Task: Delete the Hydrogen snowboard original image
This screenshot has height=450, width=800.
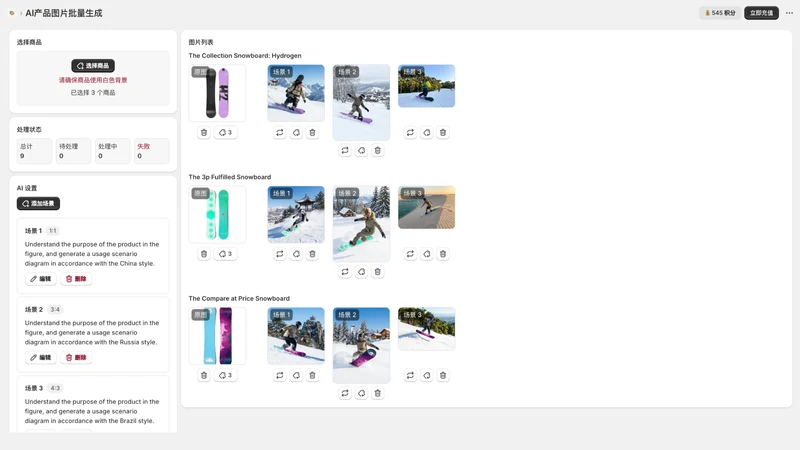Action: click(204, 133)
